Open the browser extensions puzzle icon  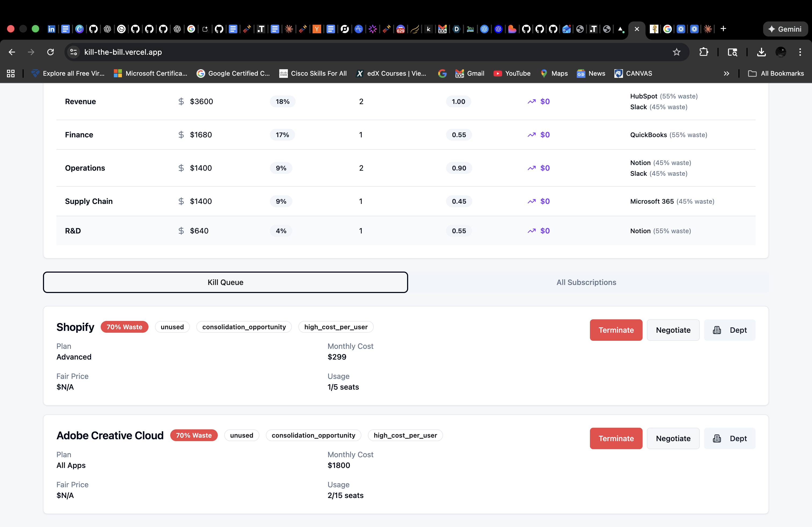pyautogui.click(x=704, y=52)
